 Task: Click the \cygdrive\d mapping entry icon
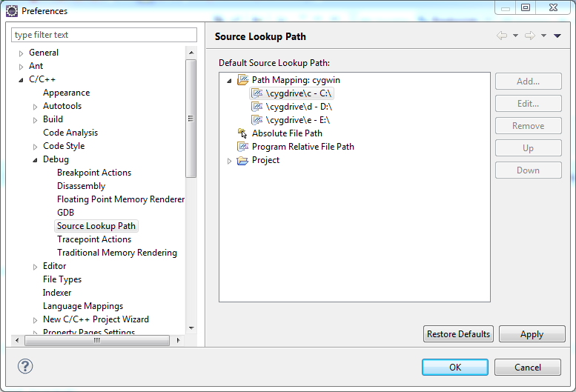click(x=257, y=107)
